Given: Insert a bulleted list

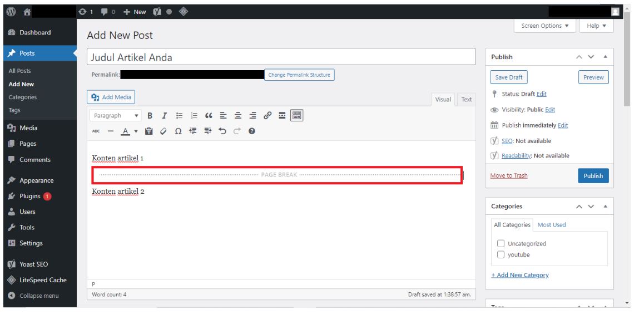Looking at the screenshot, I should [x=179, y=116].
